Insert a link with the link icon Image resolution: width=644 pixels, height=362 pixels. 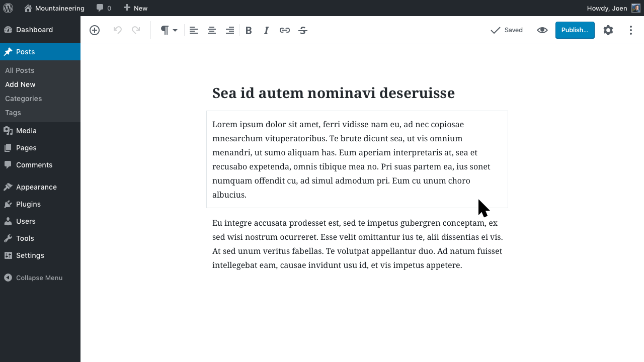285,30
